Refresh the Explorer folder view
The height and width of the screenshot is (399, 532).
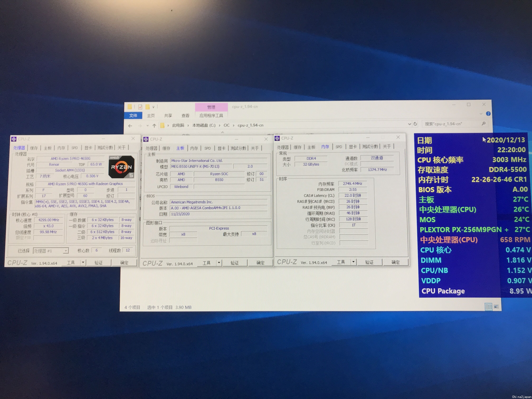[x=415, y=124]
